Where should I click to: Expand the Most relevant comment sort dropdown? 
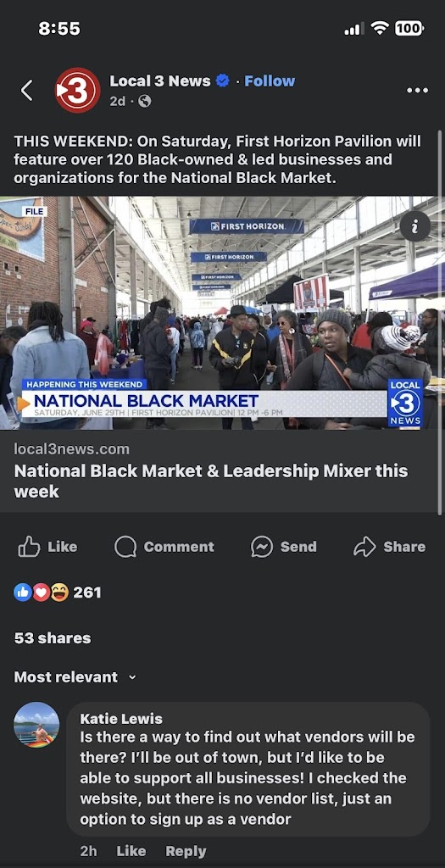75,677
